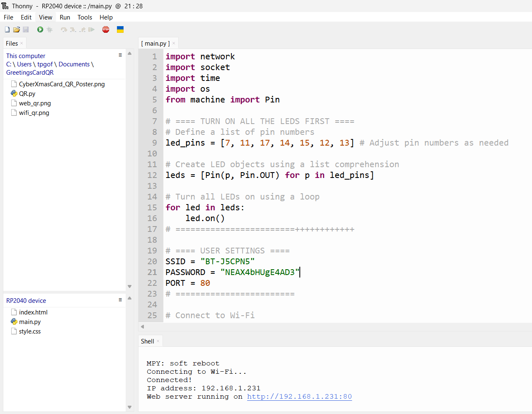The image size is (532, 414).
Task: Open the File menu
Action: pyautogui.click(x=8, y=17)
